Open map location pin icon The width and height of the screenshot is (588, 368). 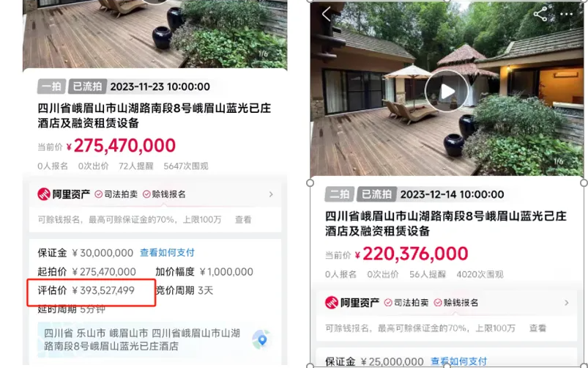pos(261,339)
